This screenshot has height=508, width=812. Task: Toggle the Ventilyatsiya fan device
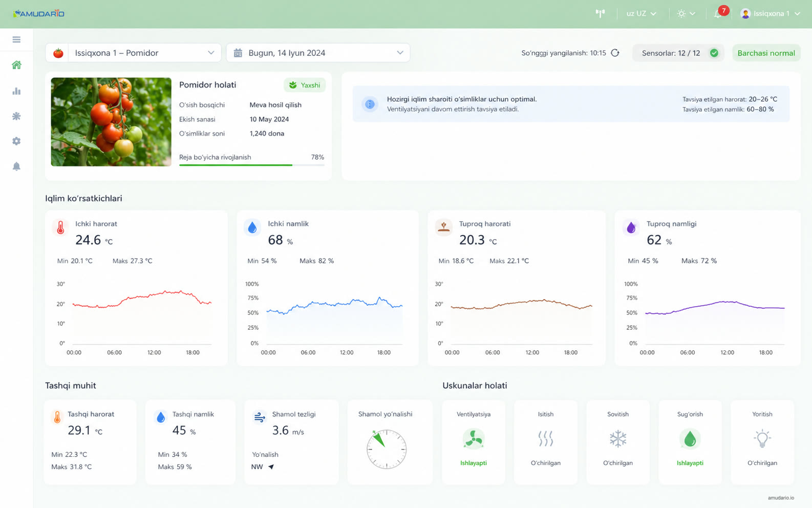(474, 442)
